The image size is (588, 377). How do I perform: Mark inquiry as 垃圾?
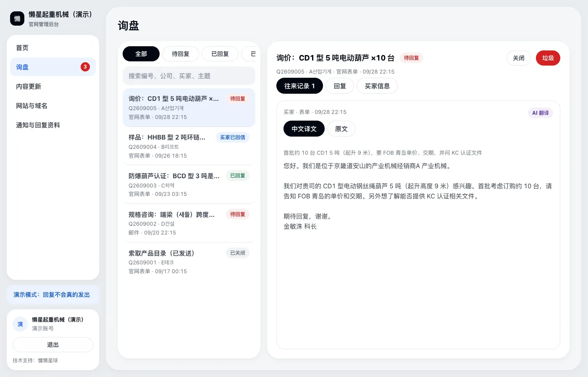[x=548, y=58]
